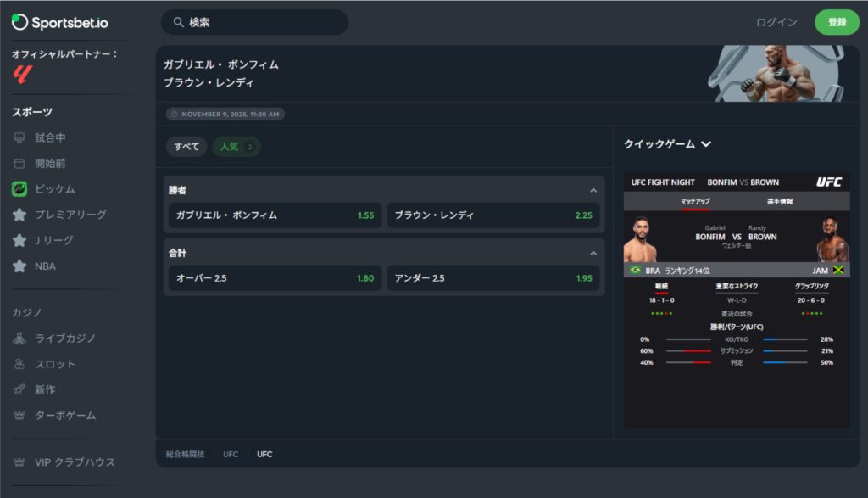Select the 人気 filter tab
This screenshot has height=498, width=868.
pyautogui.click(x=236, y=147)
